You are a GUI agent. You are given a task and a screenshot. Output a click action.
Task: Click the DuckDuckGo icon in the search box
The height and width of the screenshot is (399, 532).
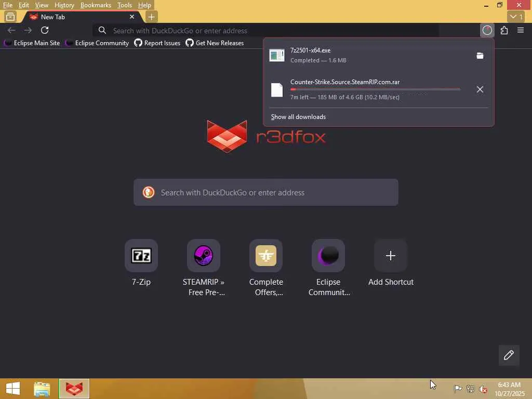pyautogui.click(x=148, y=192)
